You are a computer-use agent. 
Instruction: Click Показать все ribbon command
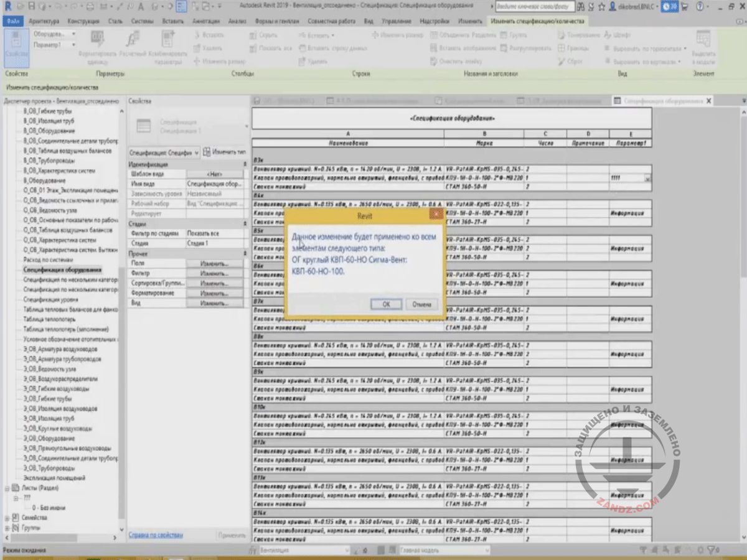click(x=270, y=48)
